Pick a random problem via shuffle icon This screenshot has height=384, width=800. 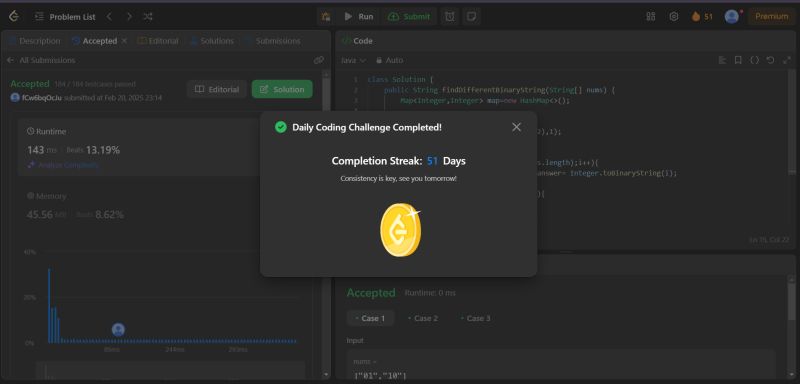coord(148,16)
